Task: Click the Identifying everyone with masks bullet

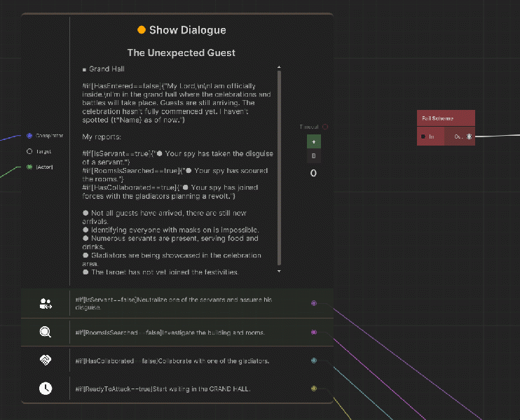Action: coord(170,230)
